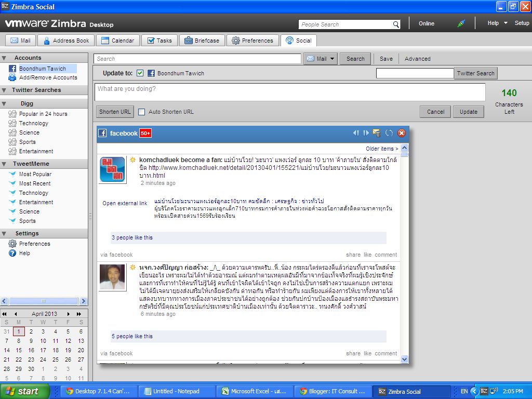Open Help in Settings section
The image size is (532, 399).
coord(19,253)
